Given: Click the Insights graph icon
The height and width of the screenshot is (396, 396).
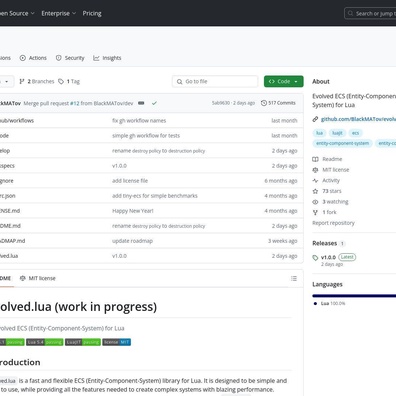Looking at the screenshot, I should 96,58.
